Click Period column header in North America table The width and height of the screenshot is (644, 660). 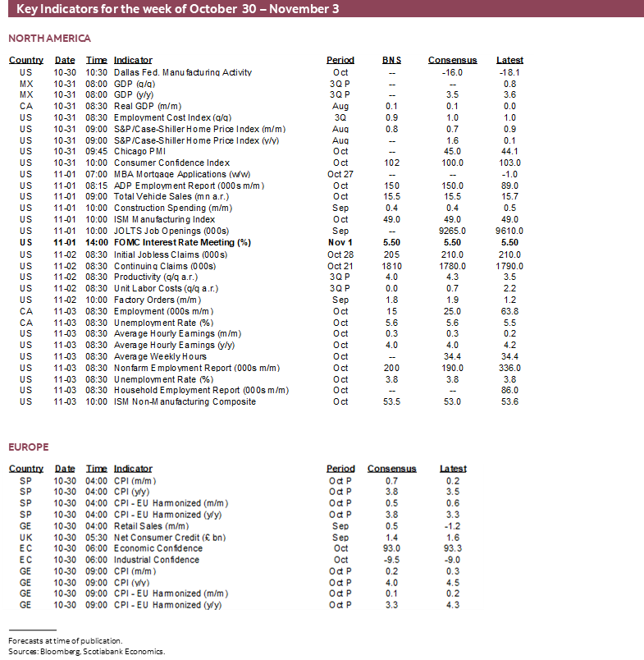[x=340, y=60]
